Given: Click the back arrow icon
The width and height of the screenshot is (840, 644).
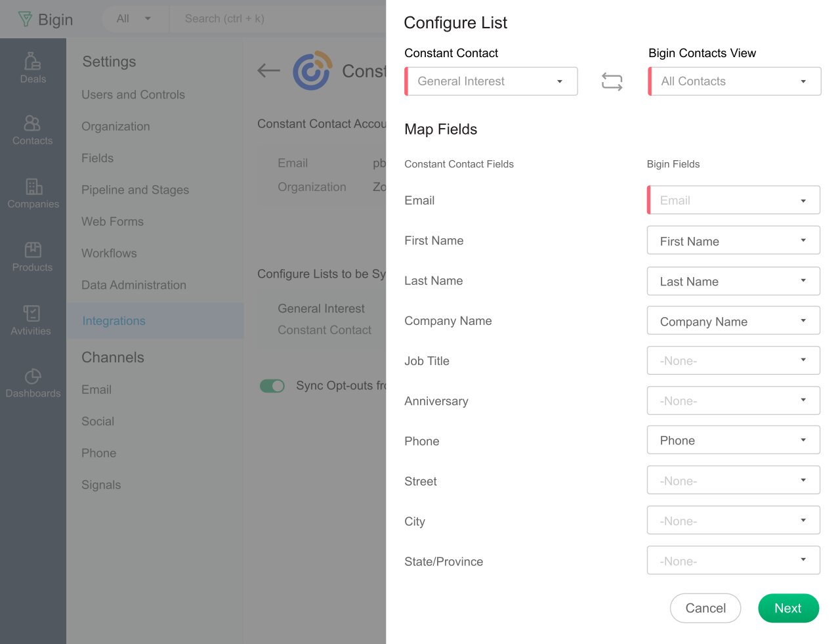Looking at the screenshot, I should [x=269, y=71].
